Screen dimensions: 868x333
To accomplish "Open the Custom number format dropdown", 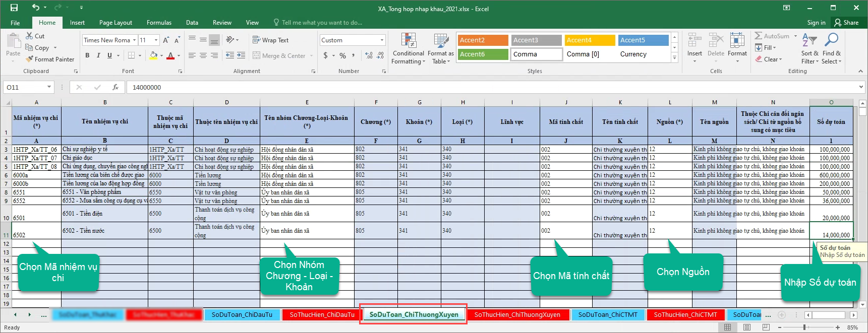I will pos(382,40).
